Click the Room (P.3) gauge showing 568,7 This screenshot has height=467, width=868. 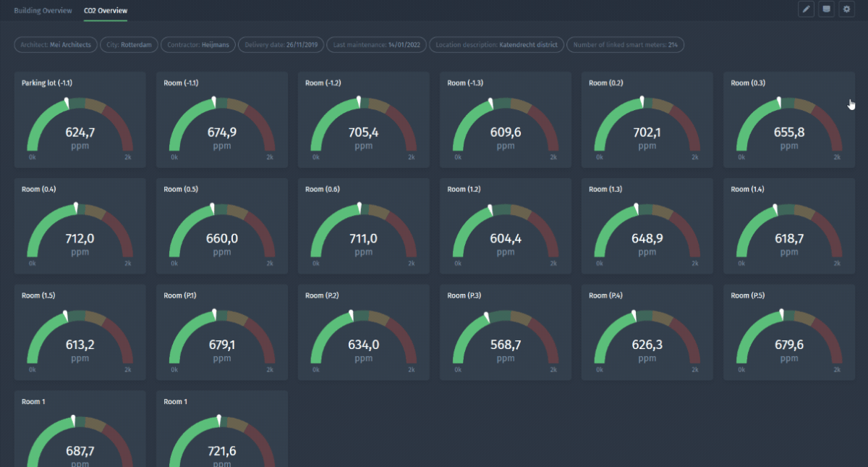tap(505, 336)
